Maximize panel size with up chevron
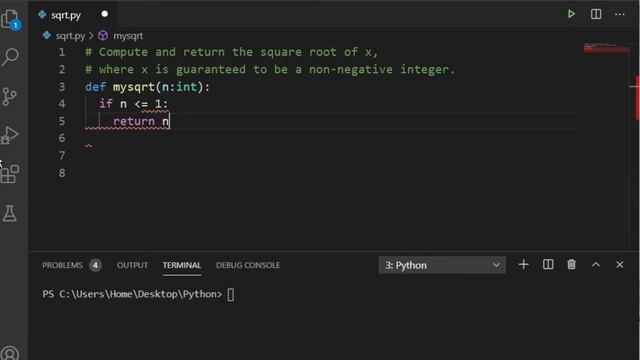The width and height of the screenshot is (640, 360). (596, 265)
